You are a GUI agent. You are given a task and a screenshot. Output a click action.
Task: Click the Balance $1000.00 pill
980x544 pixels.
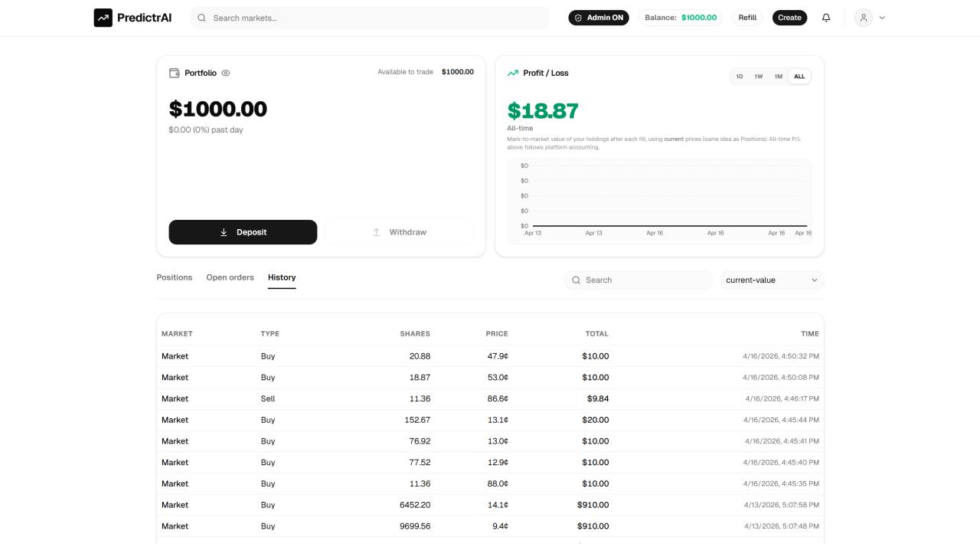[x=681, y=18]
